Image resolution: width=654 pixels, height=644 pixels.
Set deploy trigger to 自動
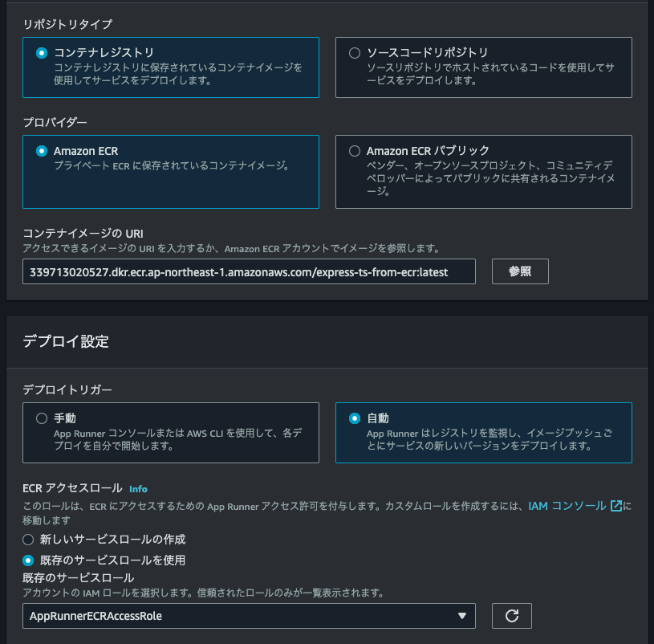(355, 418)
